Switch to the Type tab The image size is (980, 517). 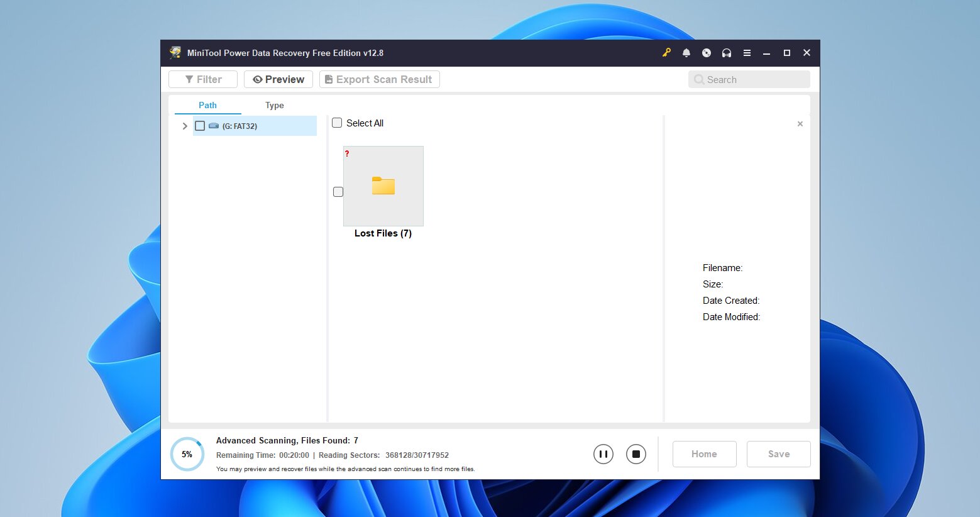[x=274, y=105]
